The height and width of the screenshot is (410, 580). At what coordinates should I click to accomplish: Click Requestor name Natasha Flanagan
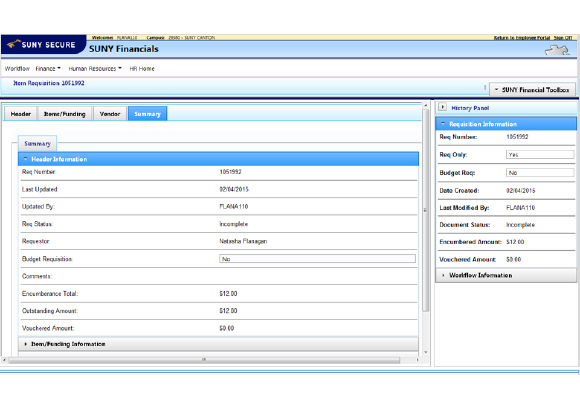pos(243,241)
